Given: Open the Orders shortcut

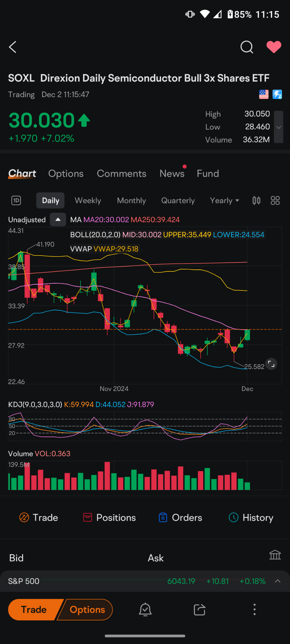Looking at the screenshot, I should click(x=181, y=517).
